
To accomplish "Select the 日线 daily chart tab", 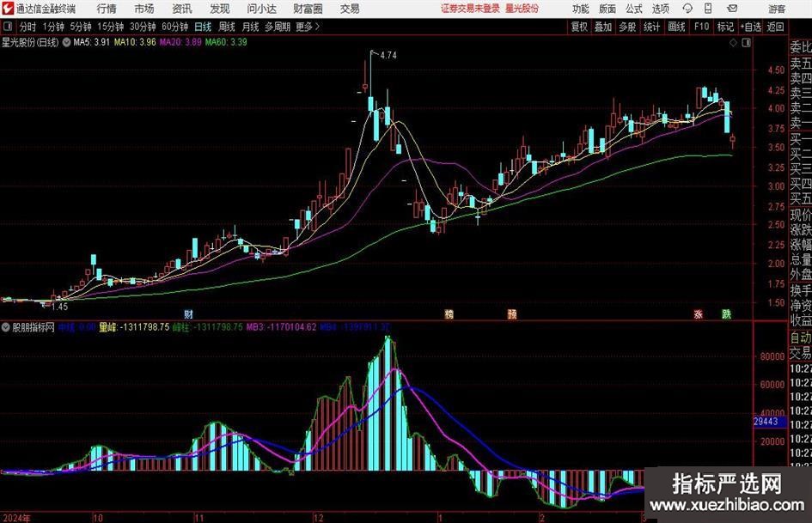I will click(x=203, y=27).
